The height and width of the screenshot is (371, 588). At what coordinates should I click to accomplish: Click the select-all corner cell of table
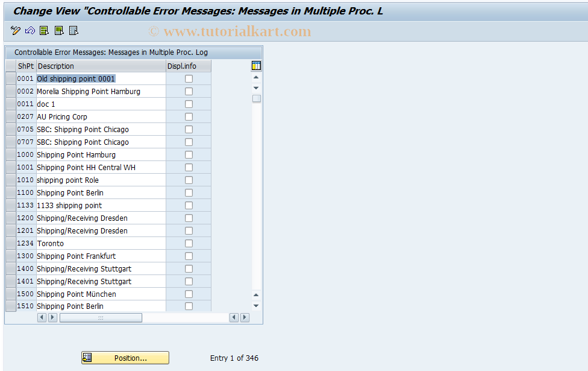pos(11,66)
